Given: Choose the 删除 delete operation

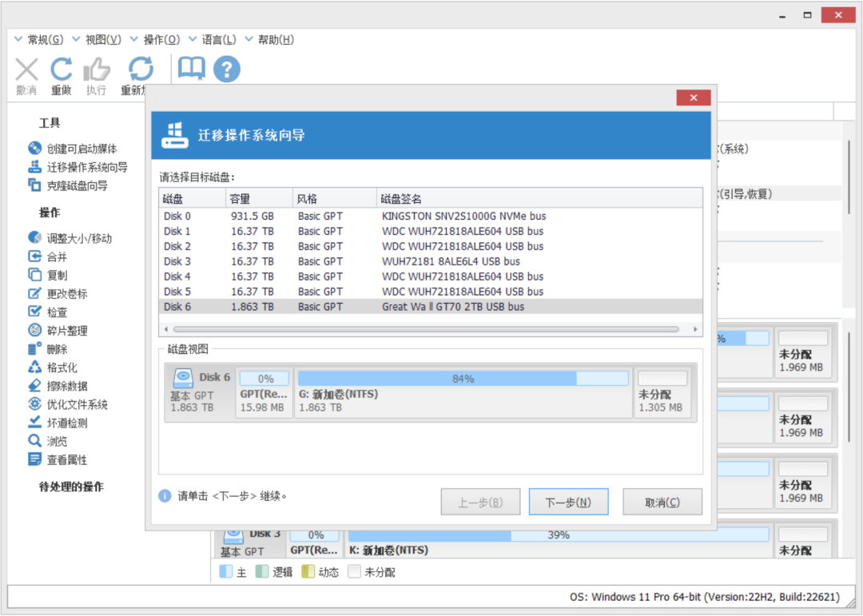Looking at the screenshot, I should coord(47,349).
